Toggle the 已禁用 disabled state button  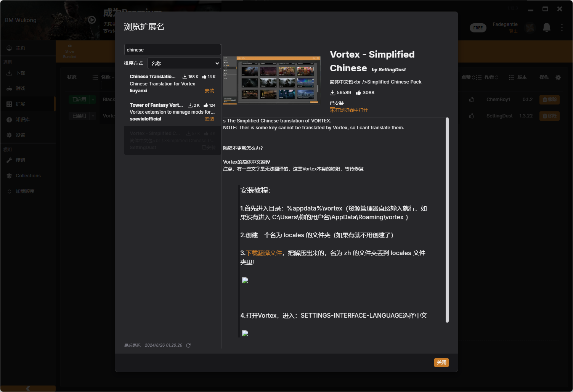click(79, 116)
